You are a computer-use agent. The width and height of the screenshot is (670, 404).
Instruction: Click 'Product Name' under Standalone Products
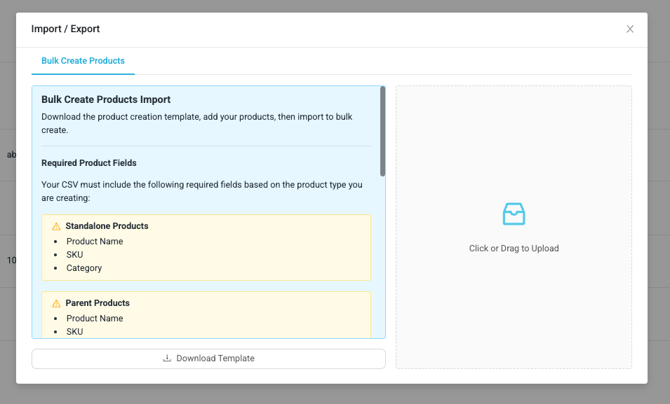tap(94, 241)
